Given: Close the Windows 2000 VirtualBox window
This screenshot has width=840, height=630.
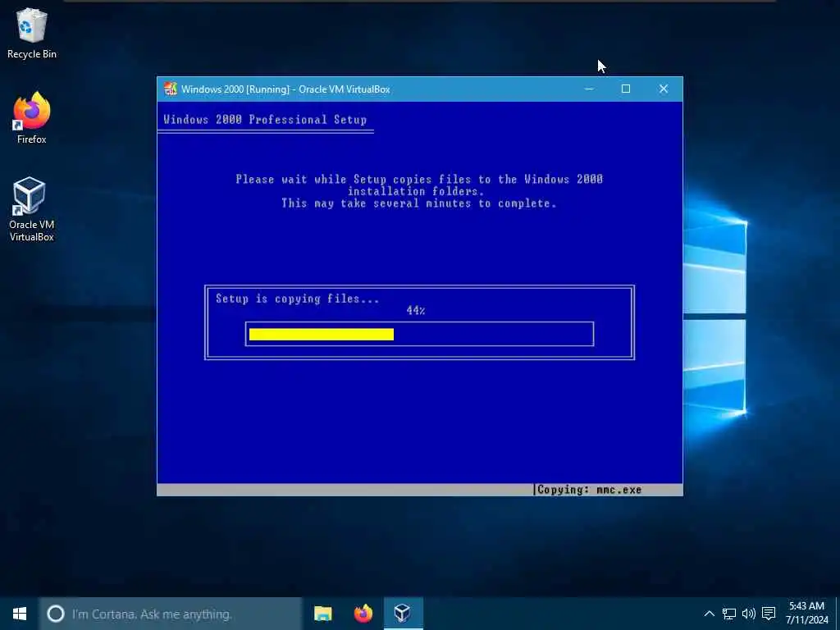Looking at the screenshot, I should click(663, 89).
